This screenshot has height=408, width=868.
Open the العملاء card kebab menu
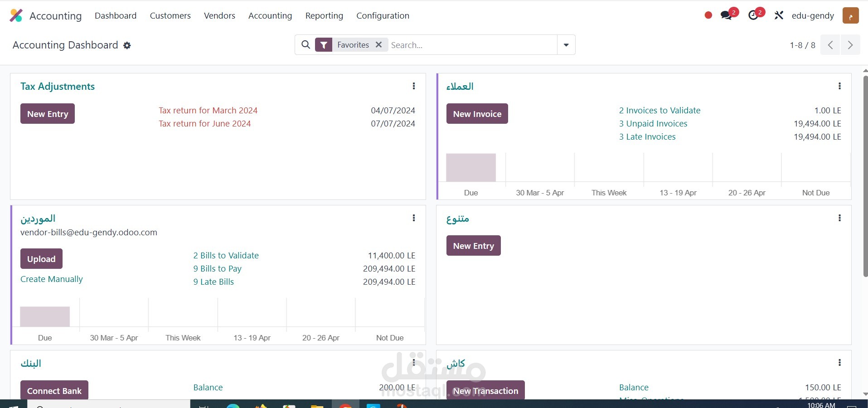click(x=839, y=86)
